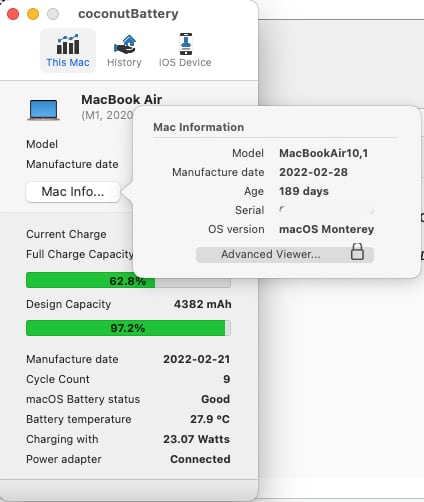The image size is (424, 502).
Task: Click the coconutBattery window title
Action: tap(128, 14)
